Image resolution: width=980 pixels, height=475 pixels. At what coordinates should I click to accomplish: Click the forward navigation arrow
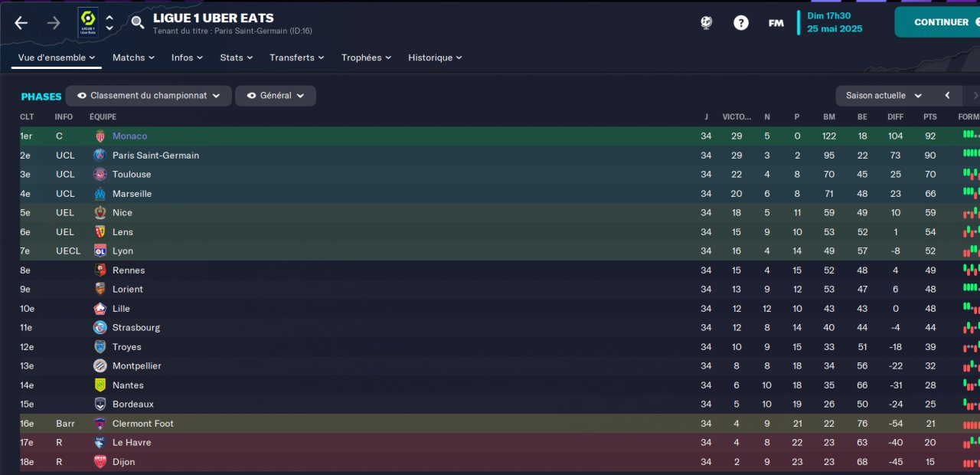[53, 23]
